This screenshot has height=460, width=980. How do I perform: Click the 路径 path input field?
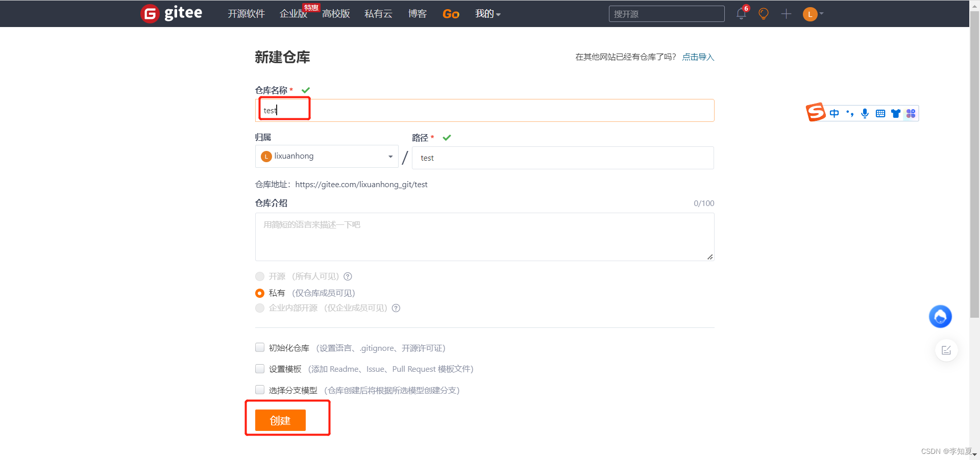(x=562, y=158)
